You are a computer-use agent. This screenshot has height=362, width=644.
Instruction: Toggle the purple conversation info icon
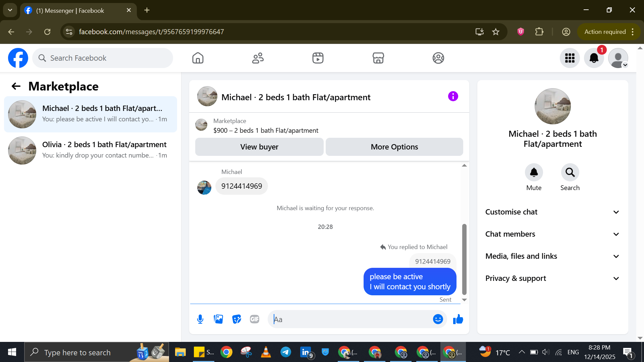(x=453, y=97)
